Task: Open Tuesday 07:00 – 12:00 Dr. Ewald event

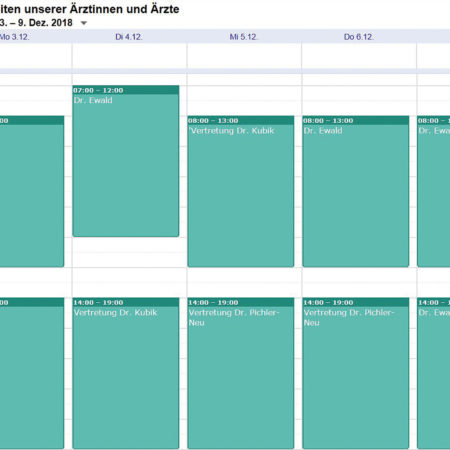Action: (126, 161)
